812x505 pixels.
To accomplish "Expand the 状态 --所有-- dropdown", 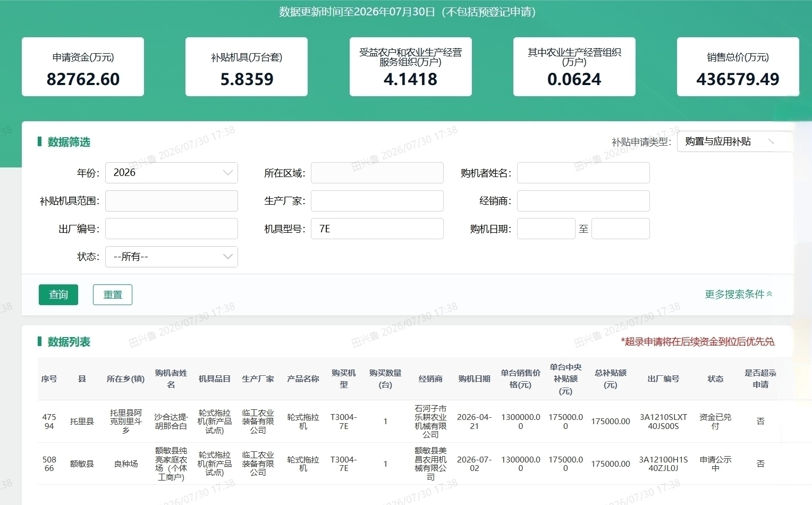I will [172, 257].
